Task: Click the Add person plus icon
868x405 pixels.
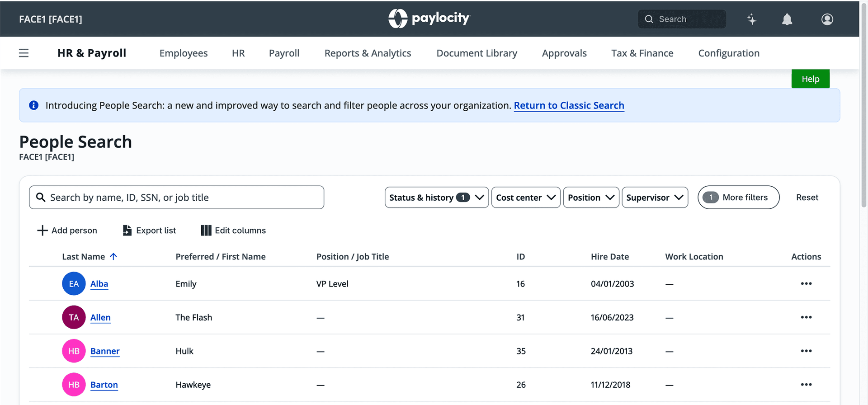Action: point(42,231)
